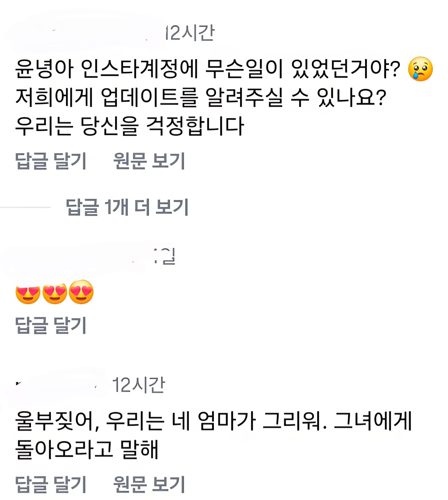Click the first heart-eyes emoji
The height and width of the screenshot is (500, 448).
coord(28,293)
